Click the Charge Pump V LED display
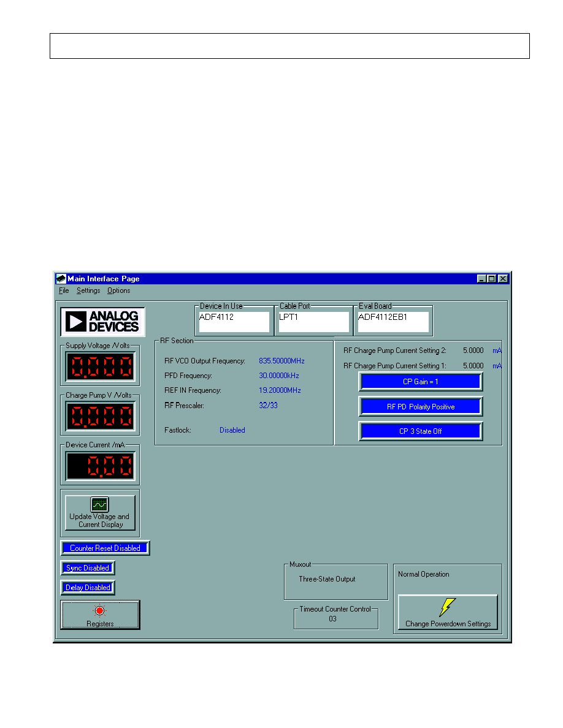This screenshot has width=563, height=728. pyautogui.click(x=101, y=416)
